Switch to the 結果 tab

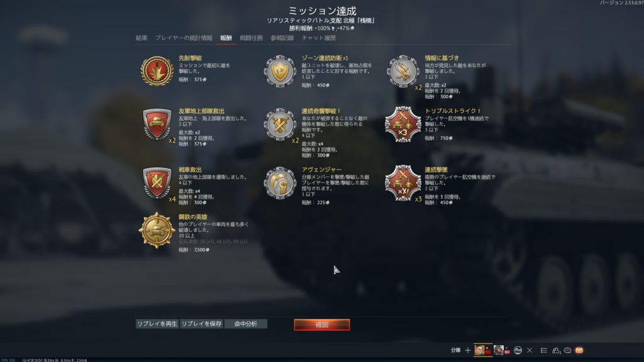click(142, 38)
